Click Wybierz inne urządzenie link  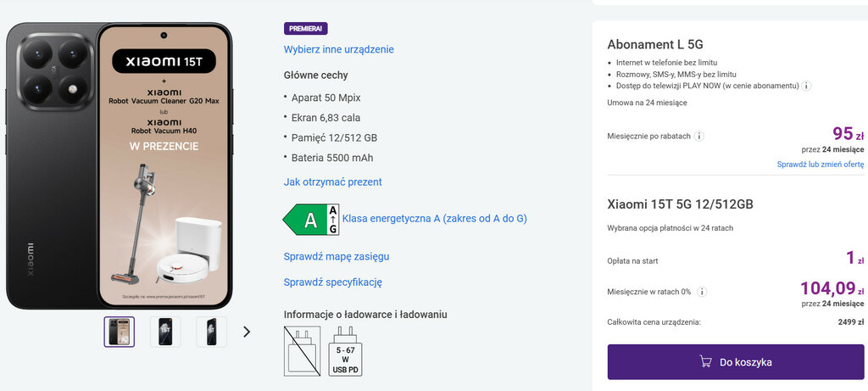click(338, 49)
